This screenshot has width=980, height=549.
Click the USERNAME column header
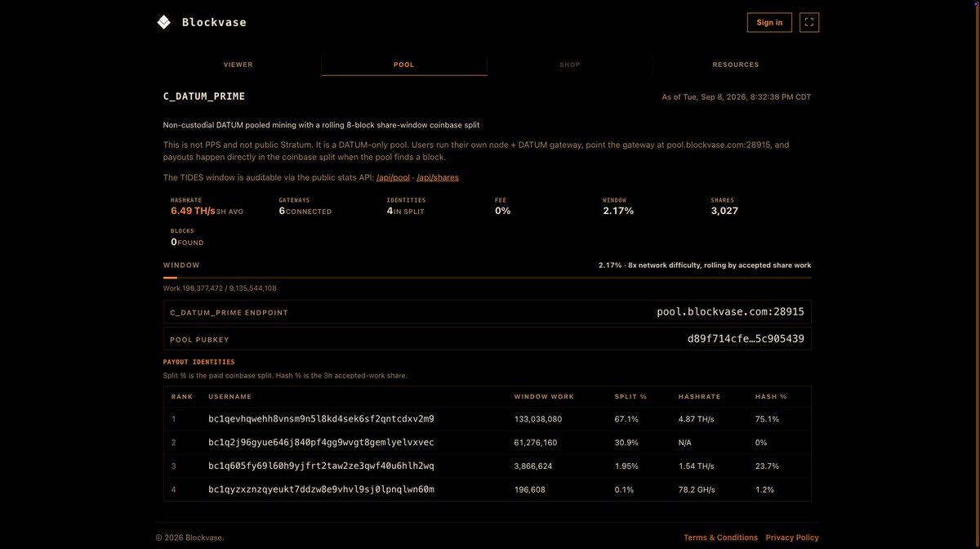point(230,396)
